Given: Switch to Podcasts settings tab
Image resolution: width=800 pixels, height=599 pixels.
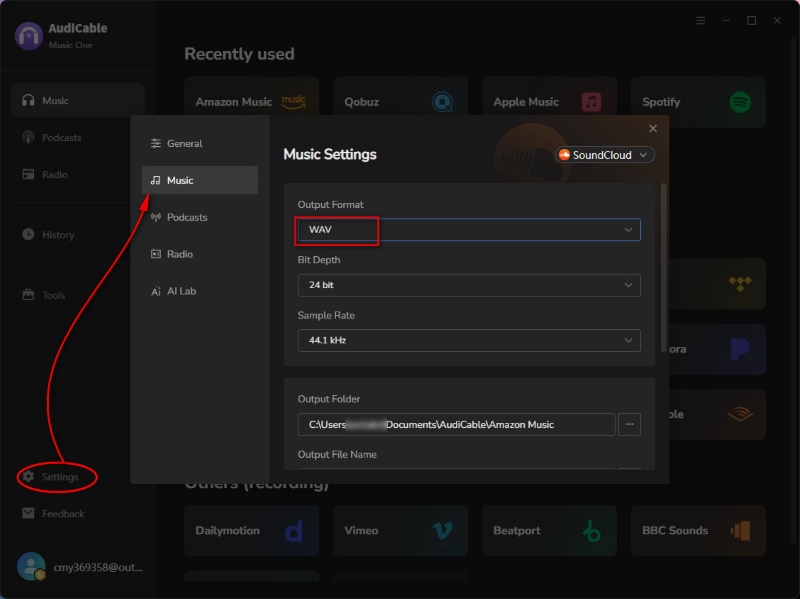Looking at the screenshot, I should tap(199, 217).
